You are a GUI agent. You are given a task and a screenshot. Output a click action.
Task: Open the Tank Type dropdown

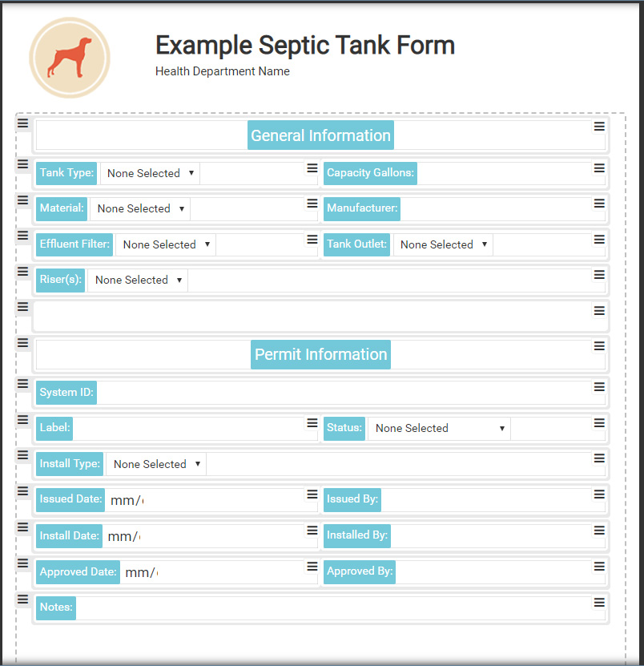click(151, 173)
